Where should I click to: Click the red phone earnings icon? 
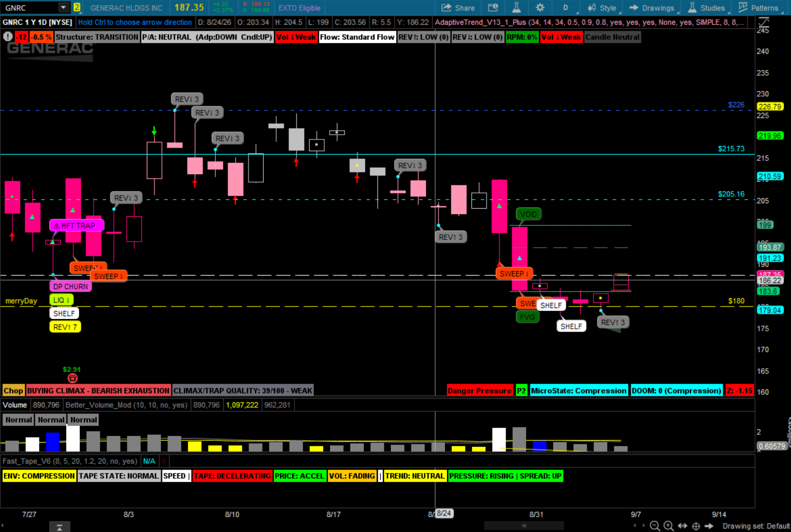pyautogui.click(x=72, y=378)
